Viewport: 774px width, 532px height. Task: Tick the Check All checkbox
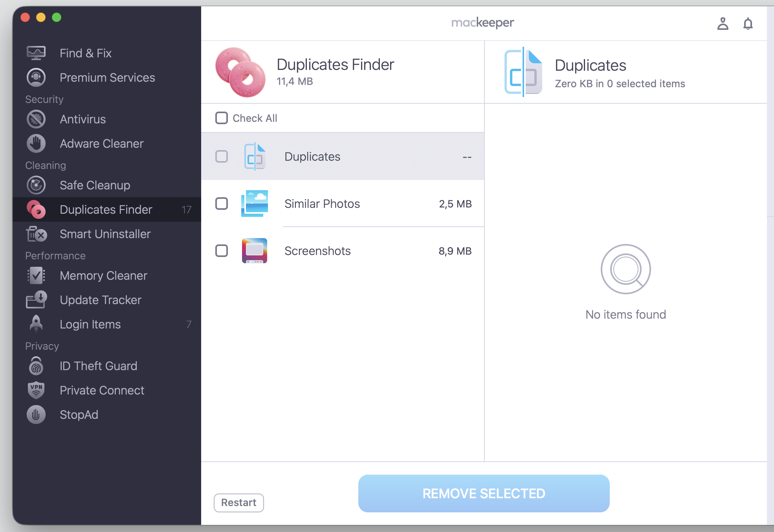pyautogui.click(x=222, y=118)
